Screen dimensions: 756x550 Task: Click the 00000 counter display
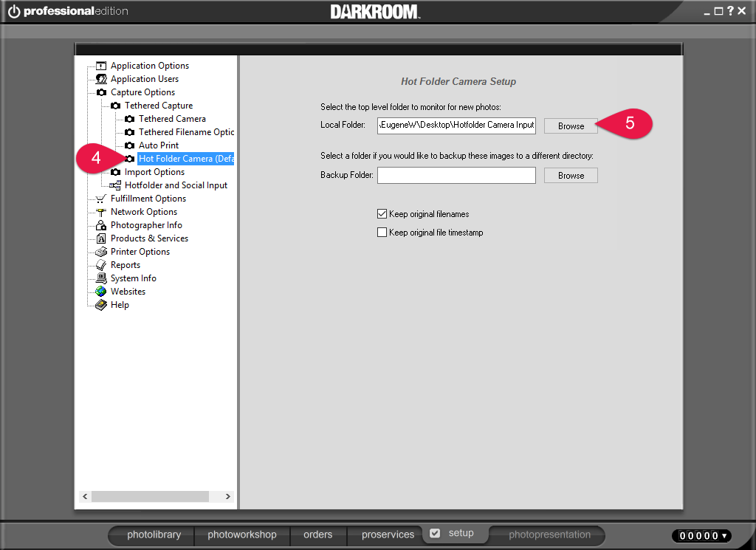(698, 535)
